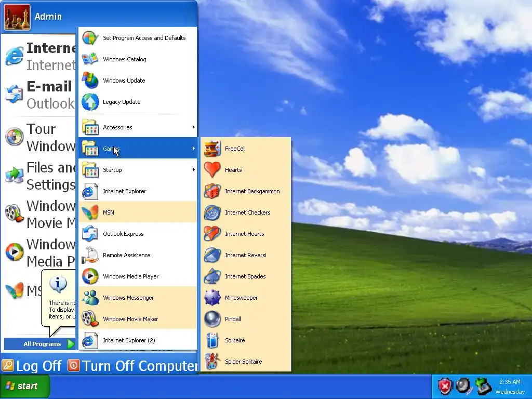Click the Remote Assistance text label
This screenshot has width=532, height=399.
click(127, 255)
